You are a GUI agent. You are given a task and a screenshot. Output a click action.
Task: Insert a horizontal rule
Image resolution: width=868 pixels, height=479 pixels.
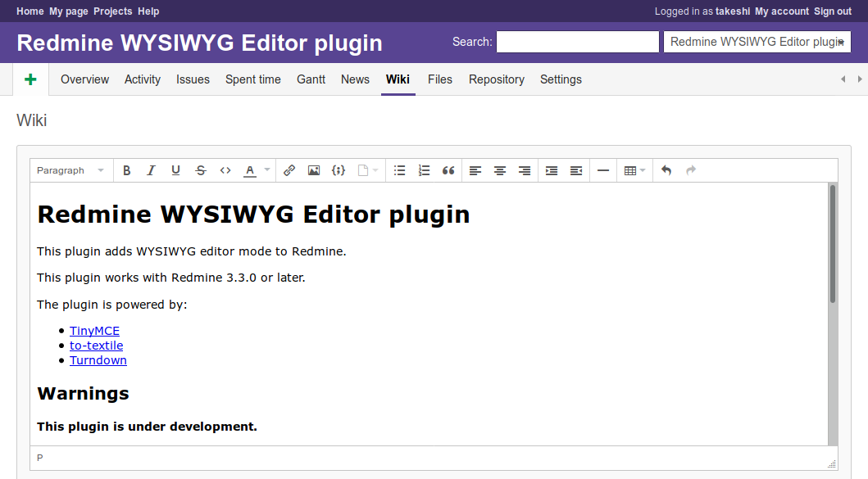(603, 170)
